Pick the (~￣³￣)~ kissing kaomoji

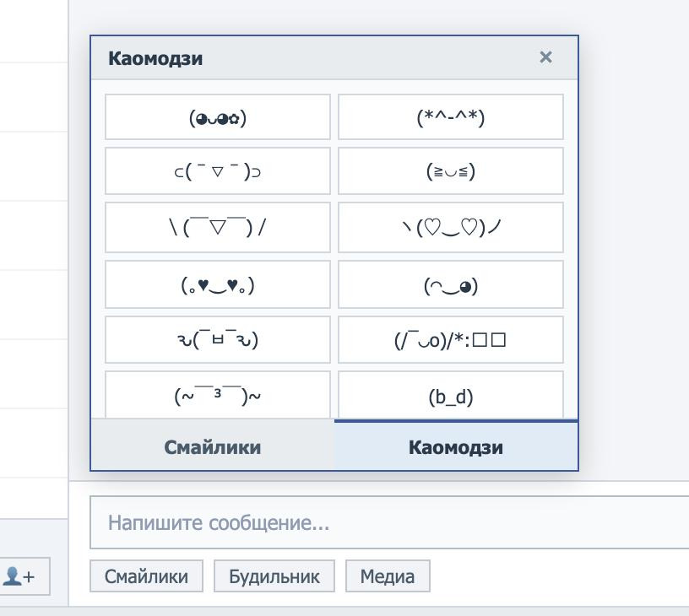pos(218,395)
